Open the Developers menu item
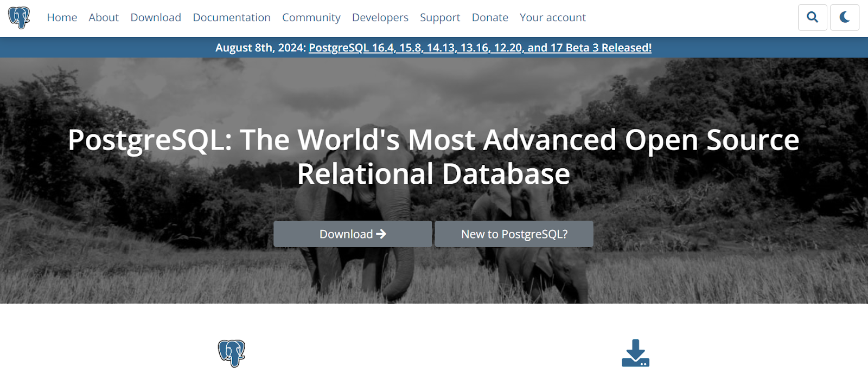The width and height of the screenshot is (868, 386). [380, 17]
